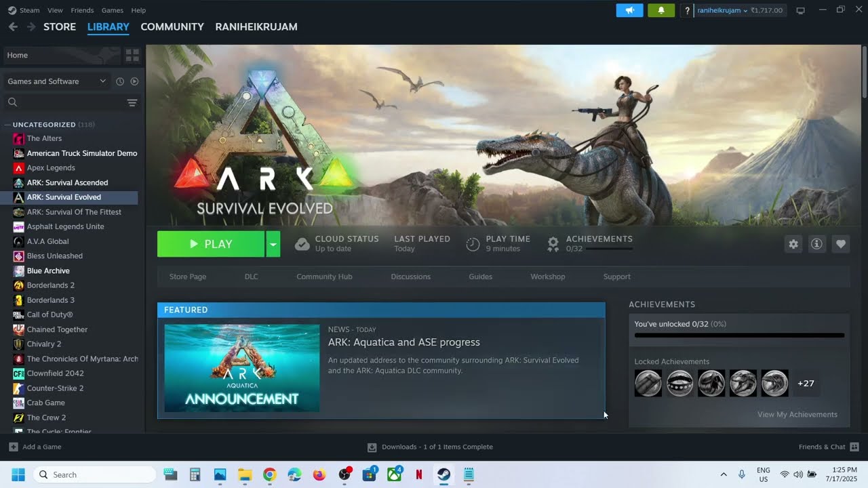Open the Store Page link
This screenshot has height=488, width=868.
click(x=188, y=277)
